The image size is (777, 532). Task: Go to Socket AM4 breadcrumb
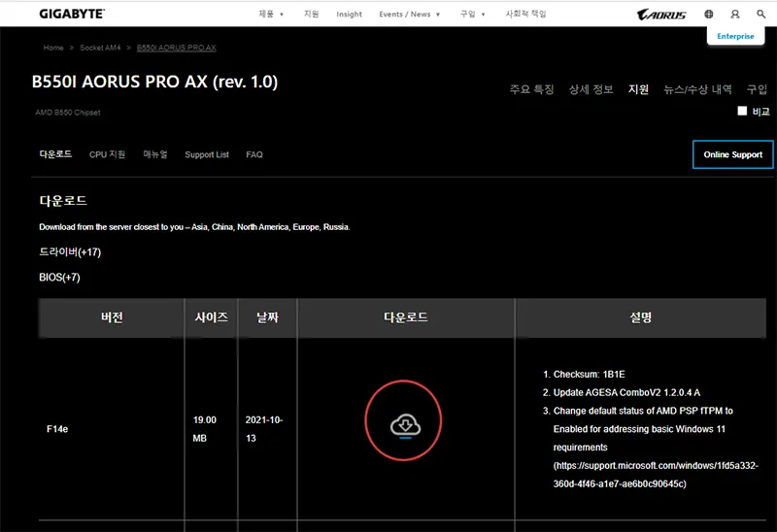coord(100,48)
